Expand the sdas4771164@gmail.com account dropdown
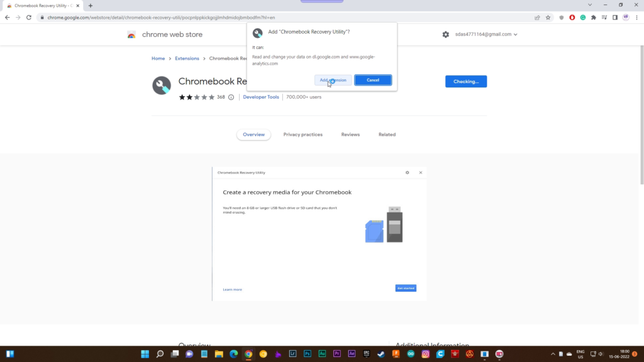The width and height of the screenshot is (644, 362). click(x=486, y=35)
